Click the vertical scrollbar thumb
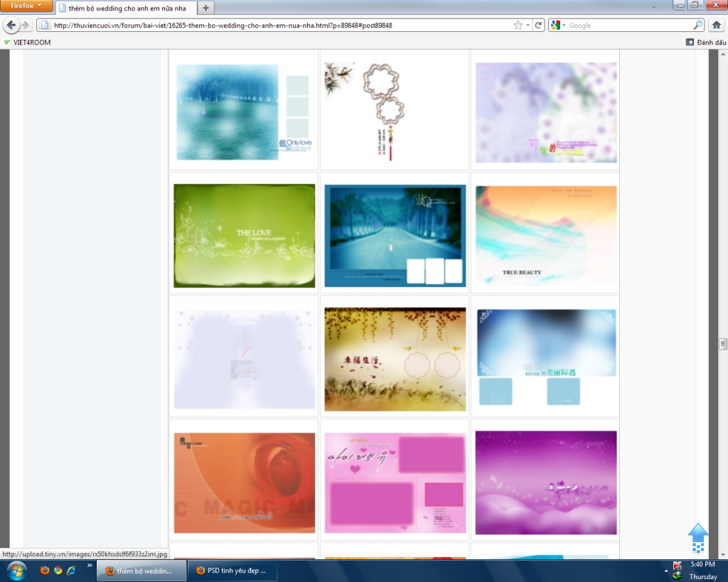The width and height of the screenshot is (728, 582). (723, 344)
